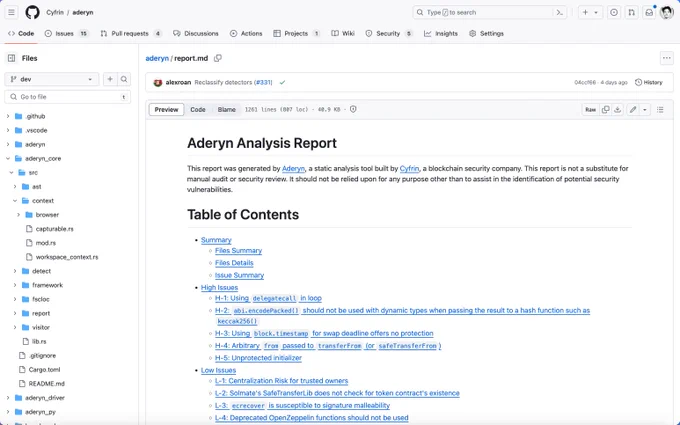The image size is (680, 425).
Task: Add a file with plus button
Action: tap(110, 79)
